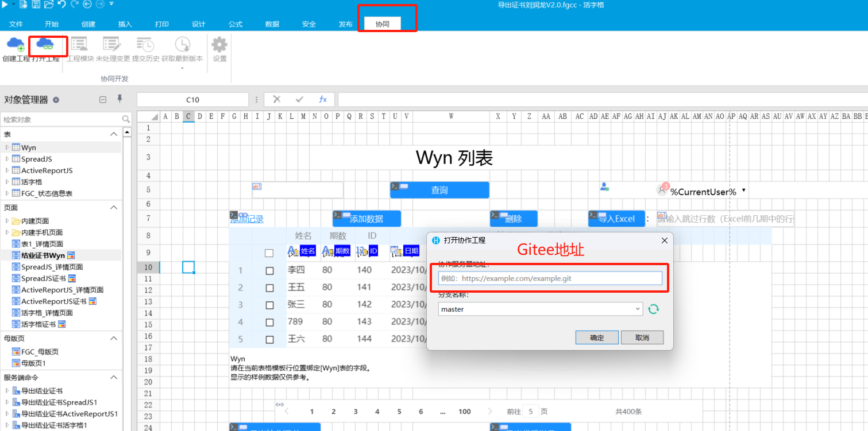The width and height of the screenshot is (868, 431).
Task: Click the 未处理变更 ribbon icon
Action: point(111,44)
